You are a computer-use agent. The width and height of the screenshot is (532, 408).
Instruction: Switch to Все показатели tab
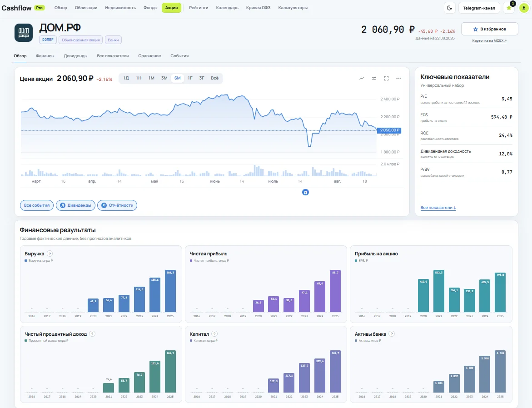click(113, 56)
